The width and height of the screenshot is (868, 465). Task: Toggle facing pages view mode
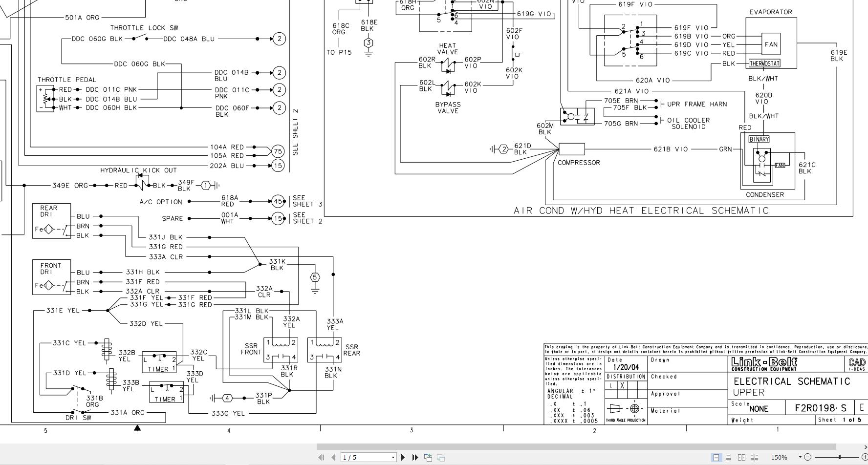pyautogui.click(x=742, y=458)
